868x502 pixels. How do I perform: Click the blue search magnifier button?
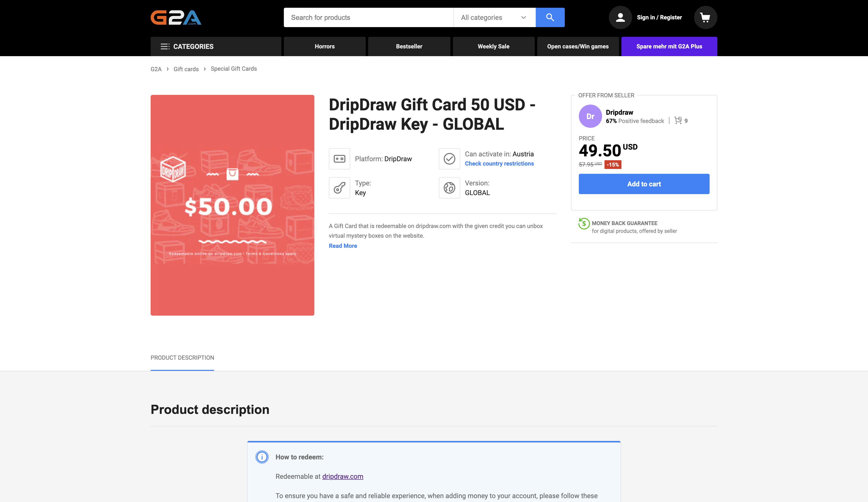point(550,18)
